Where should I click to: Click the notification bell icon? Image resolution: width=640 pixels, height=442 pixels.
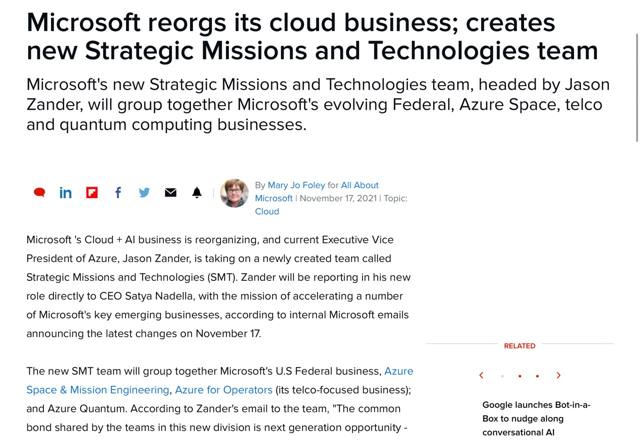point(197,192)
